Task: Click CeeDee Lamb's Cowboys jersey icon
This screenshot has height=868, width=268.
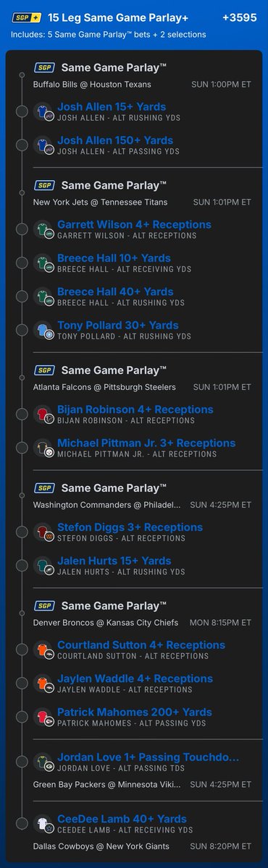Action: [x=43, y=825]
